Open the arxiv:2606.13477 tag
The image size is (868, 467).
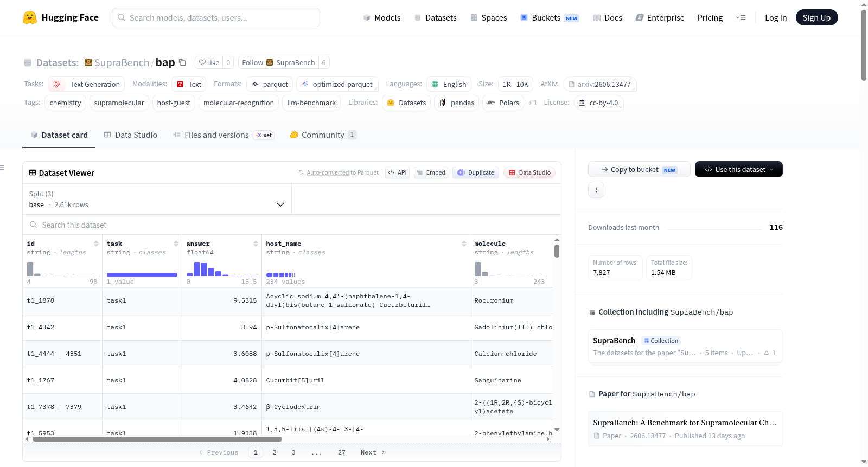tap(599, 84)
